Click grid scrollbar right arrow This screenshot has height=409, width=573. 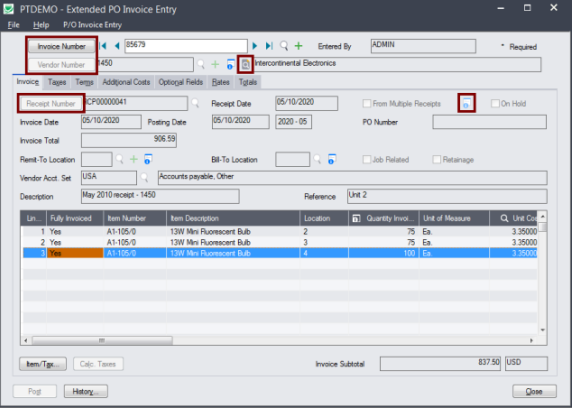531,340
